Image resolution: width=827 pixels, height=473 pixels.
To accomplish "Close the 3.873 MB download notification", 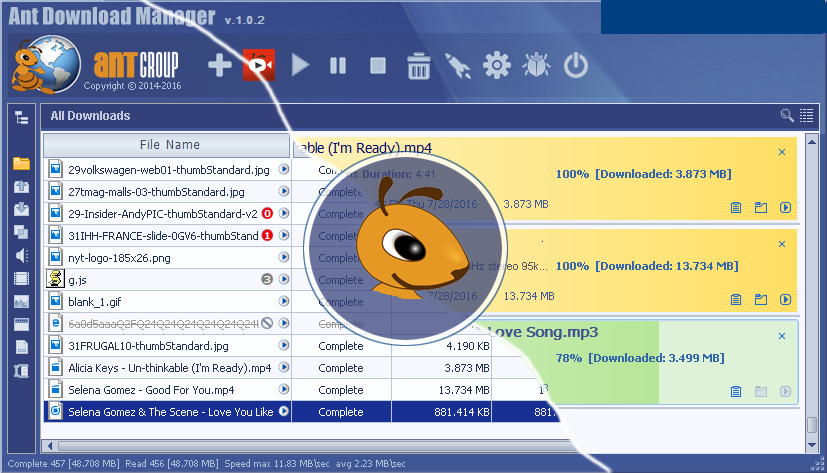I will click(782, 152).
